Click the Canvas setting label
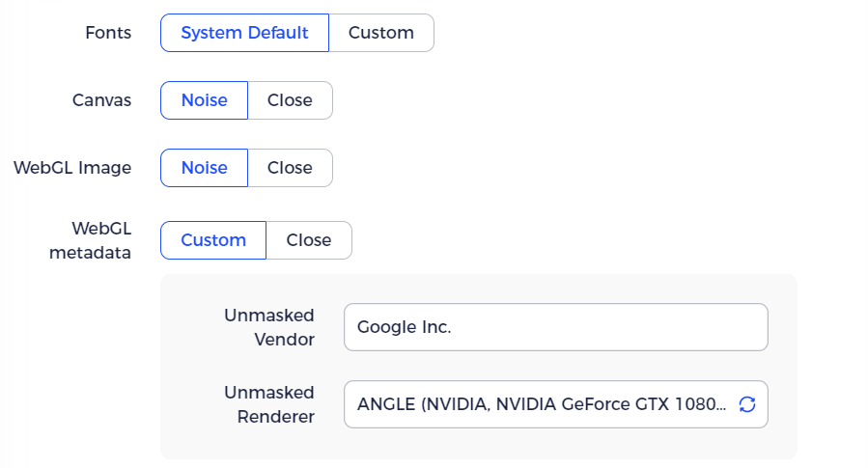 [101, 100]
